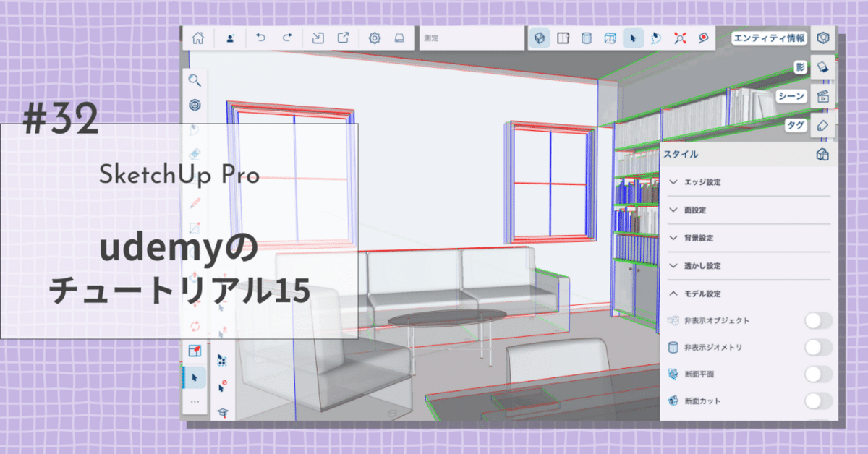Click the graduation tray icon beside gear
This screenshot has width=868, height=454.
click(399, 38)
